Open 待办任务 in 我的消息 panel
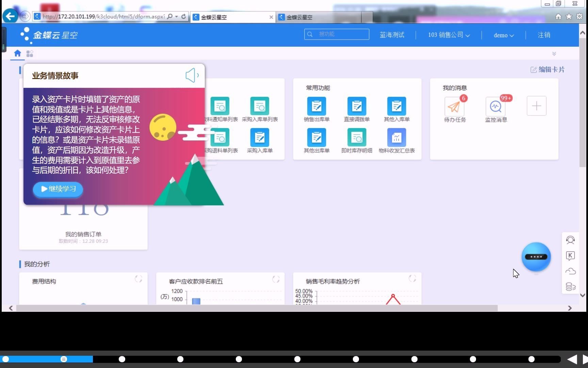 (x=455, y=106)
